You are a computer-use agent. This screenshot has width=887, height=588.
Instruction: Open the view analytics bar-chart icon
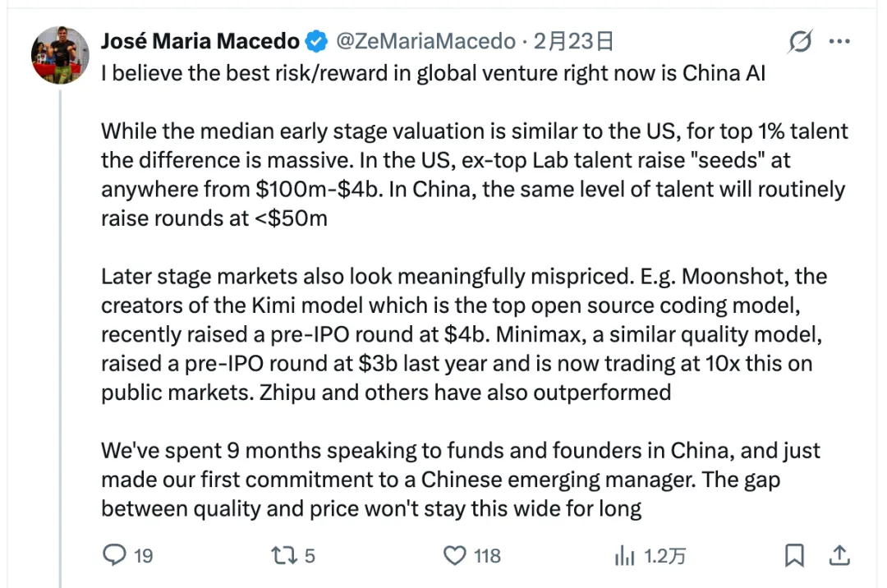tap(625, 556)
